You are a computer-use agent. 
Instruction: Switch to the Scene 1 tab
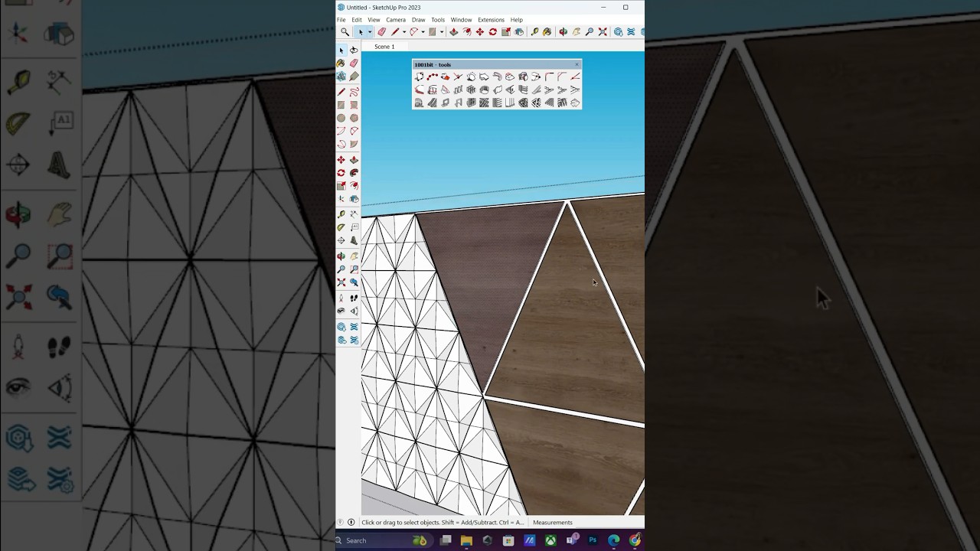coord(384,47)
